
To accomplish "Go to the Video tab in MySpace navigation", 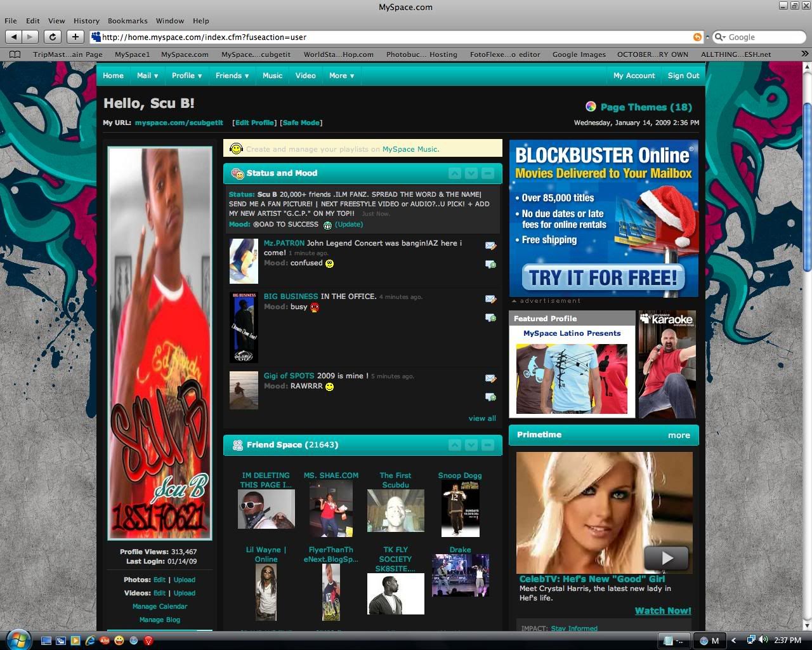I will click(305, 76).
